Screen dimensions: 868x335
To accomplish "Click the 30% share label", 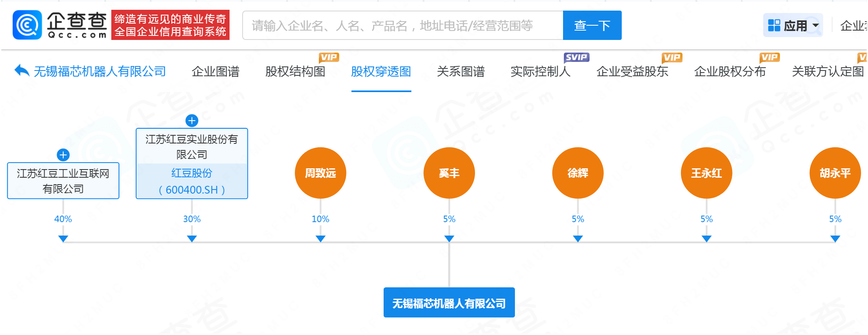I will (192, 219).
